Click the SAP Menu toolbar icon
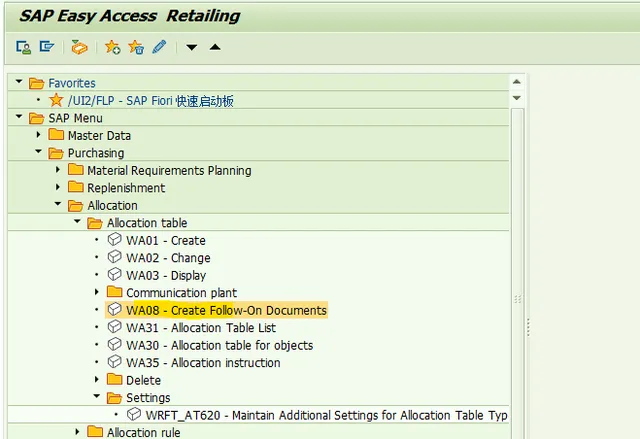 (x=46, y=47)
